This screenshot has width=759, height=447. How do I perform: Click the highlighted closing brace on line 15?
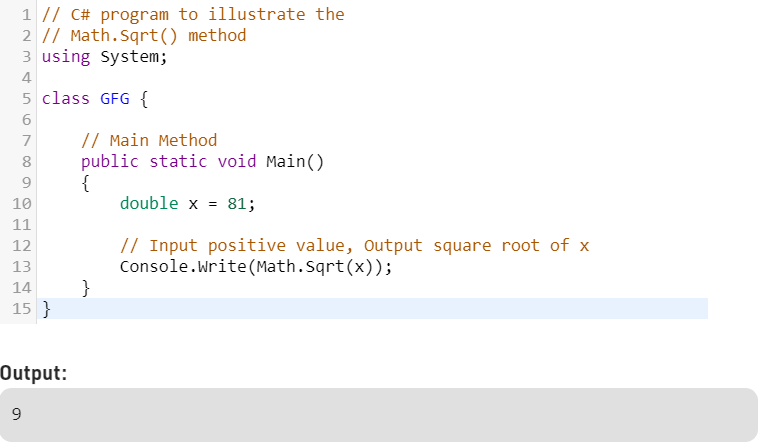(x=46, y=308)
